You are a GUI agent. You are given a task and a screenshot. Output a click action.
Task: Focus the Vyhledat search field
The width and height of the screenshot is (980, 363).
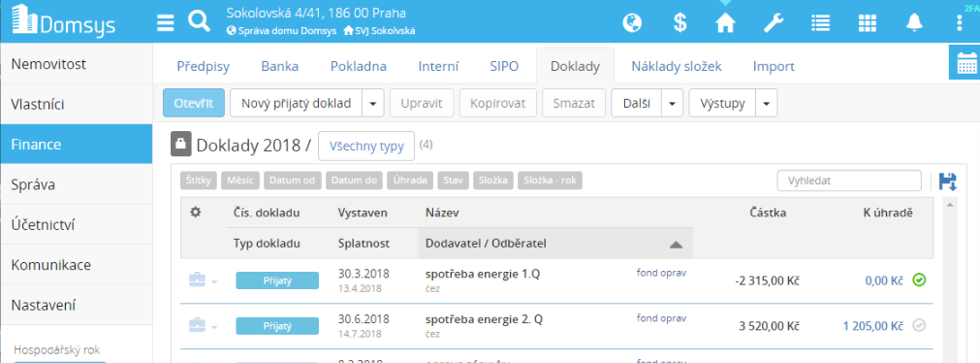[849, 181]
